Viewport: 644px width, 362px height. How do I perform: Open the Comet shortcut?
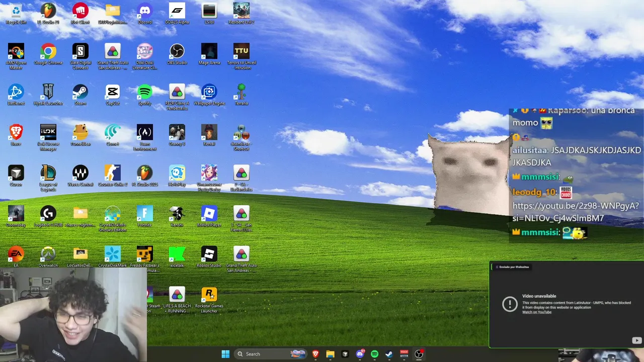(x=113, y=135)
